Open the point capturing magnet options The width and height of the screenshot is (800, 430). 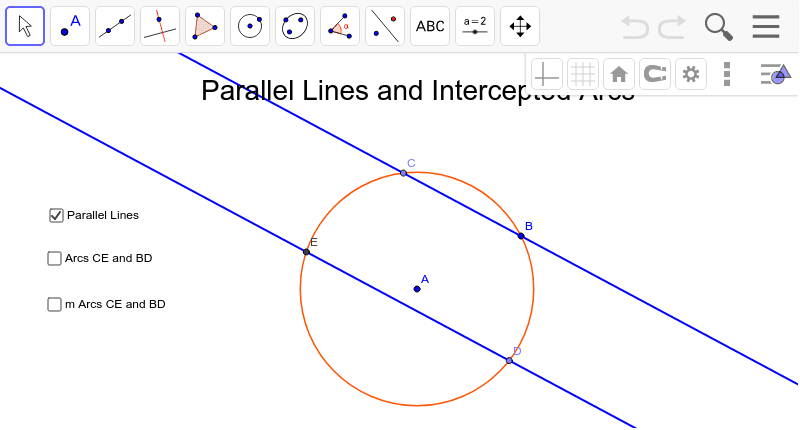click(x=655, y=74)
